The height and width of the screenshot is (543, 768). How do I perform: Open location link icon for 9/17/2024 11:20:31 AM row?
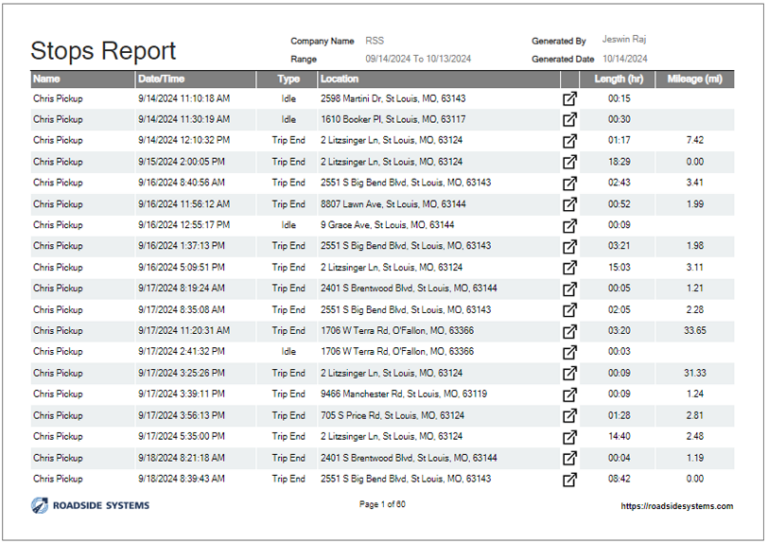pyautogui.click(x=569, y=331)
